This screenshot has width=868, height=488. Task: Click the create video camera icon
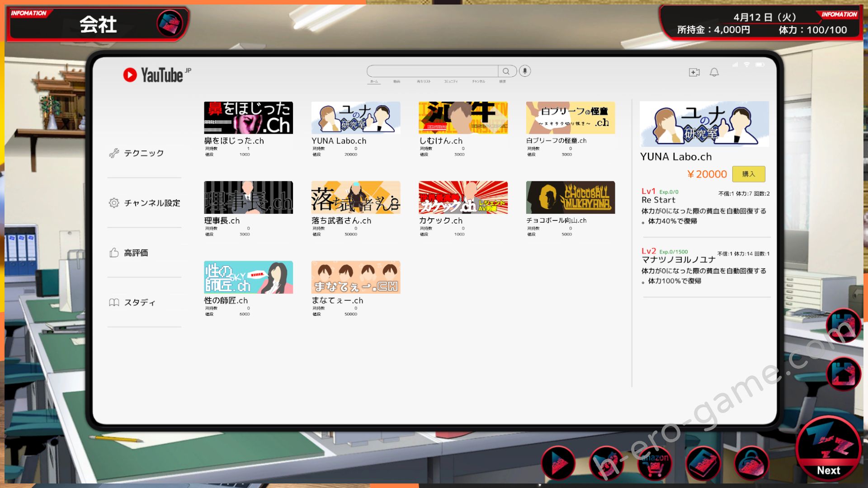pos(694,72)
